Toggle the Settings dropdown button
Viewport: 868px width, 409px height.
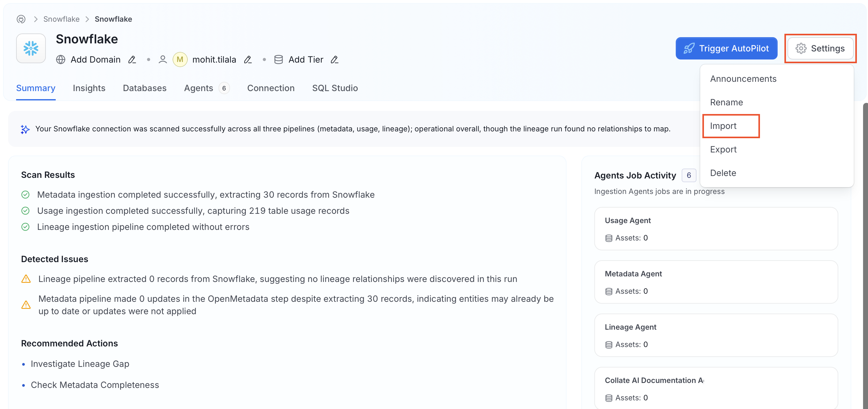821,48
